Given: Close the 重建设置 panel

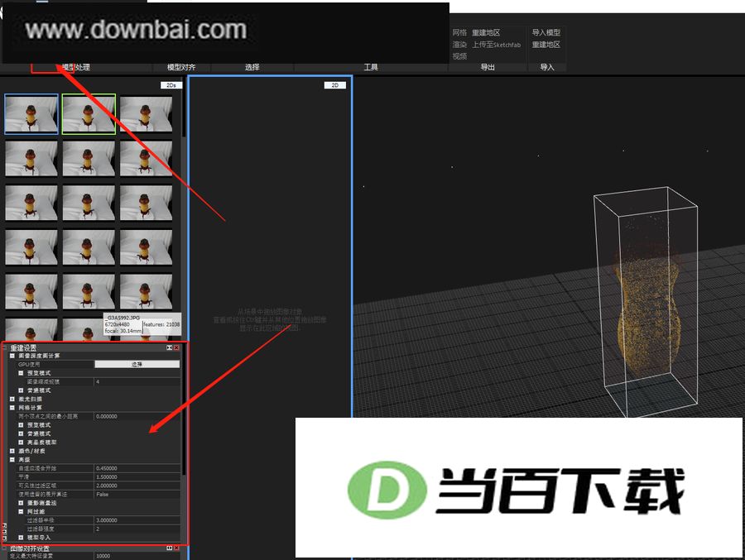Looking at the screenshot, I should (x=176, y=347).
